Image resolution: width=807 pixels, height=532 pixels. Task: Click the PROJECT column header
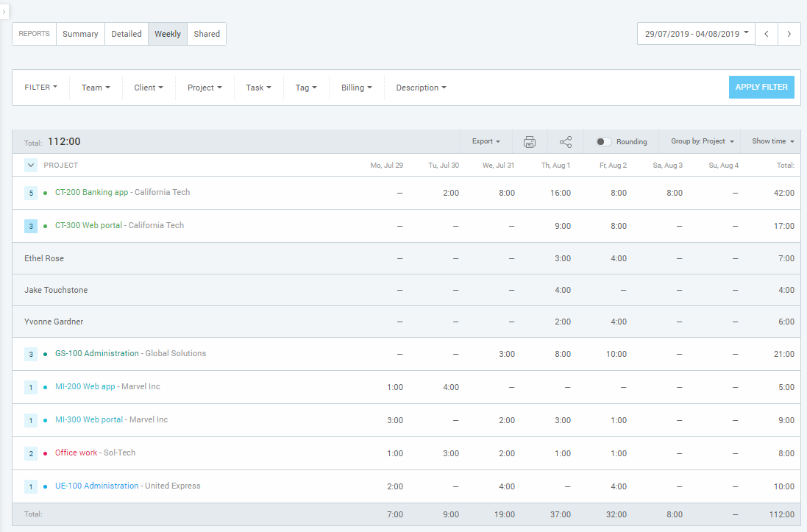pyautogui.click(x=61, y=166)
